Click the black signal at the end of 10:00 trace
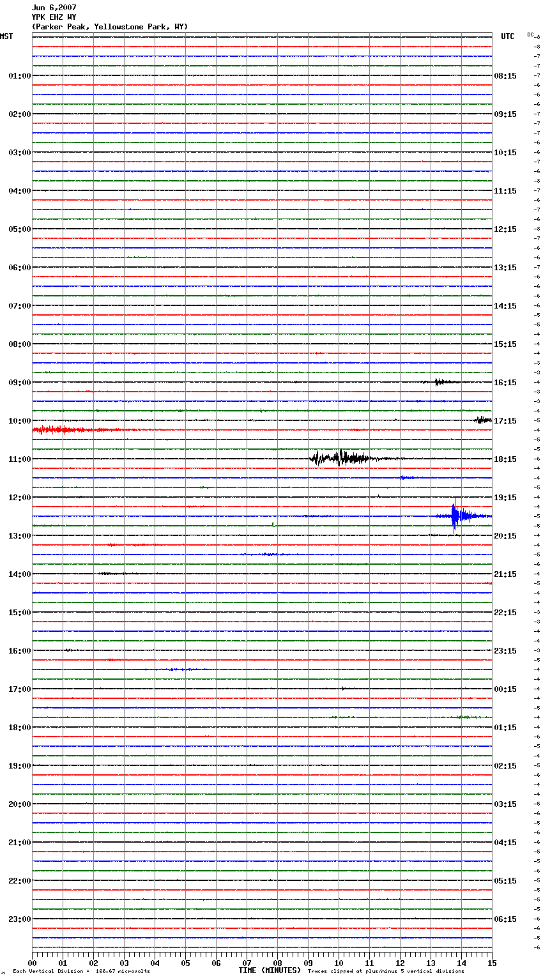The width and height of the screenshot is (543, 980). click(483, 420)
